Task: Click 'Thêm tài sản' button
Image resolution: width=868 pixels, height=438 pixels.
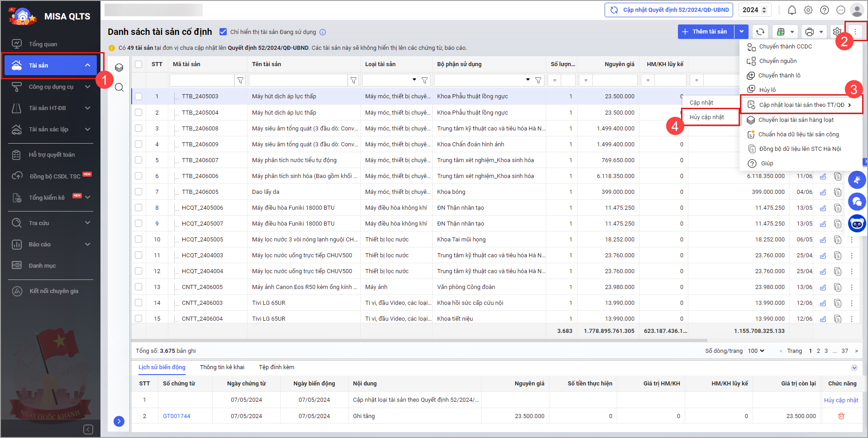Action: (x=706, y=32)
